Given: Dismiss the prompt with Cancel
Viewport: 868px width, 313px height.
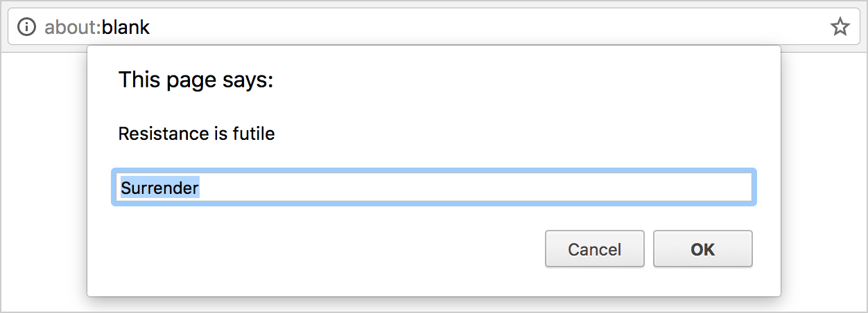Looking at the screenshot, I should click(595, 249).
